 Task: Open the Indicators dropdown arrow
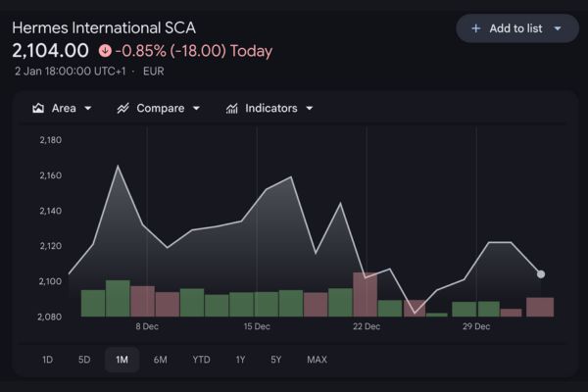pos(310,108)
